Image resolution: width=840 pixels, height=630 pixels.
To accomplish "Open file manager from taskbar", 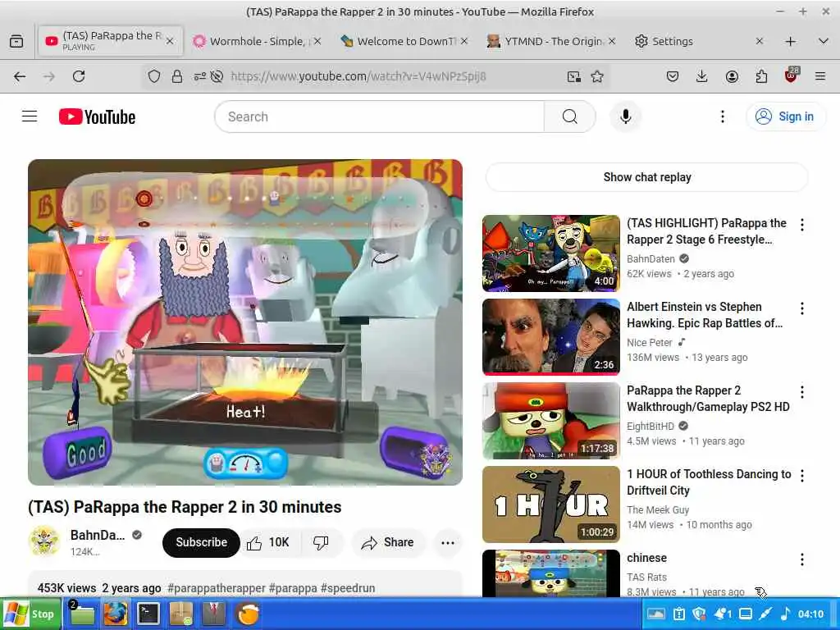I will pyautogui.click(x=82, y=614).
